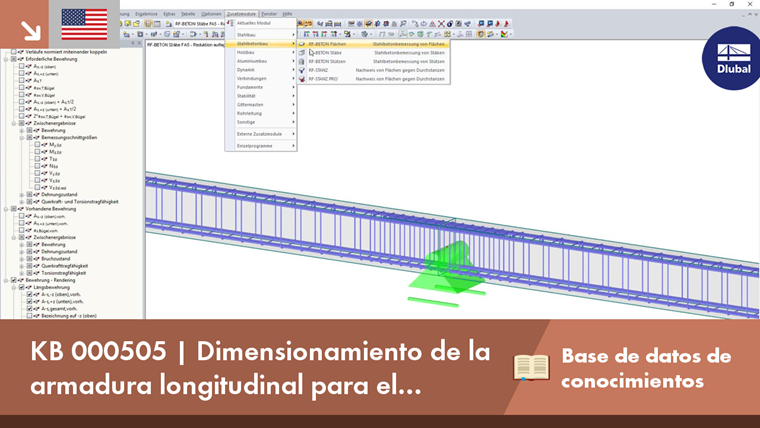Check Verläufe normiert miteinander koppeln

[x=14, y=52]
